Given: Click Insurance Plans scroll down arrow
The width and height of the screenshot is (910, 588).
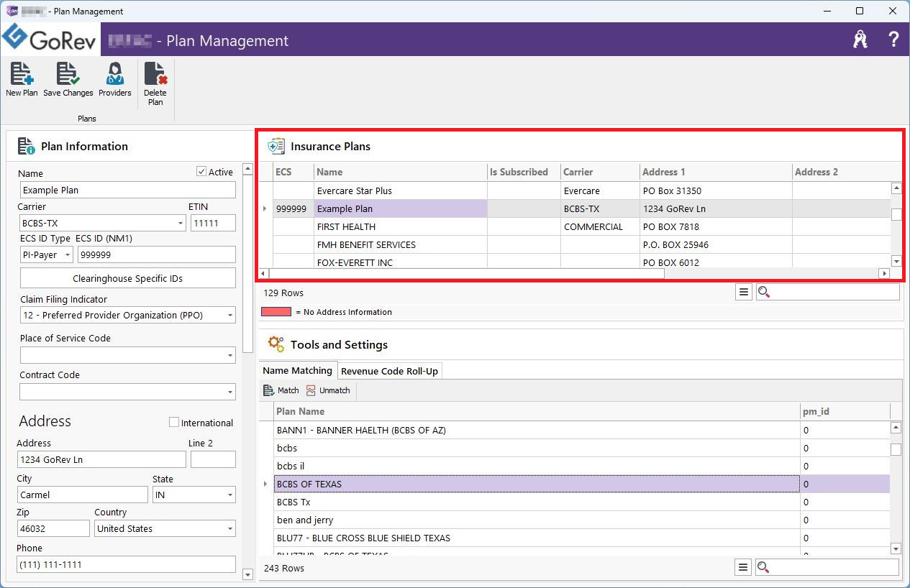Looking at the screenshot, I should tap(896, 261).
